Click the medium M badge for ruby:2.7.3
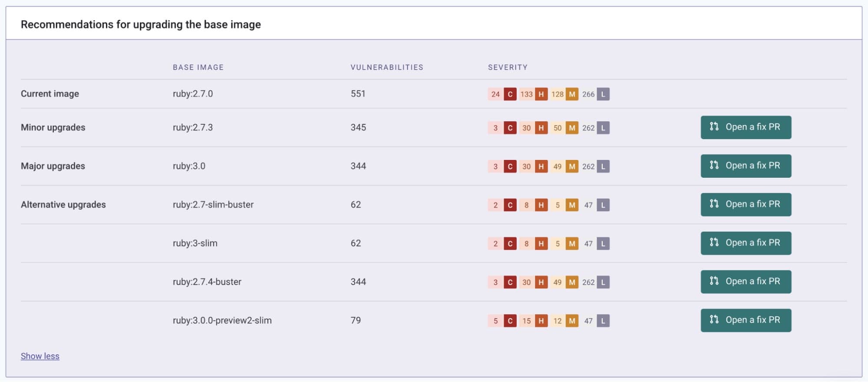Screen dimensions: 868x382 572,128
